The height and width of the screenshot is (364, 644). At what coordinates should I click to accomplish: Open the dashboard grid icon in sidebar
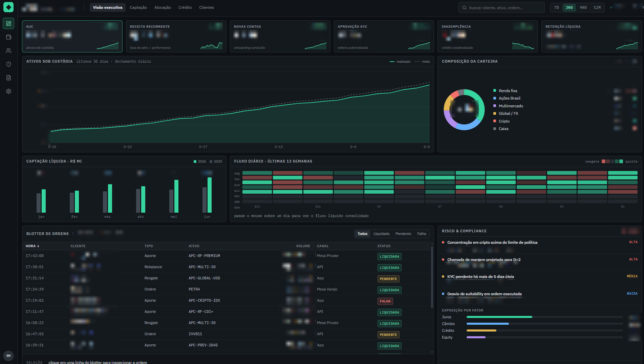8,23
